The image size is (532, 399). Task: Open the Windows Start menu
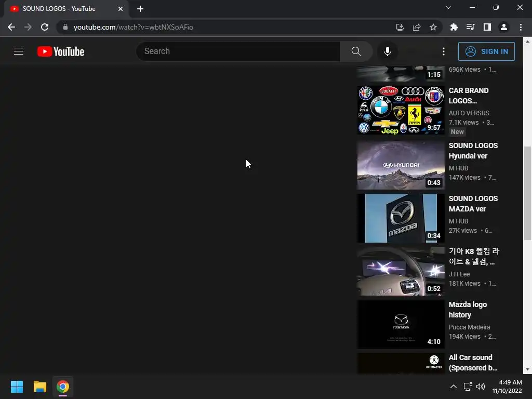[17, 387]
